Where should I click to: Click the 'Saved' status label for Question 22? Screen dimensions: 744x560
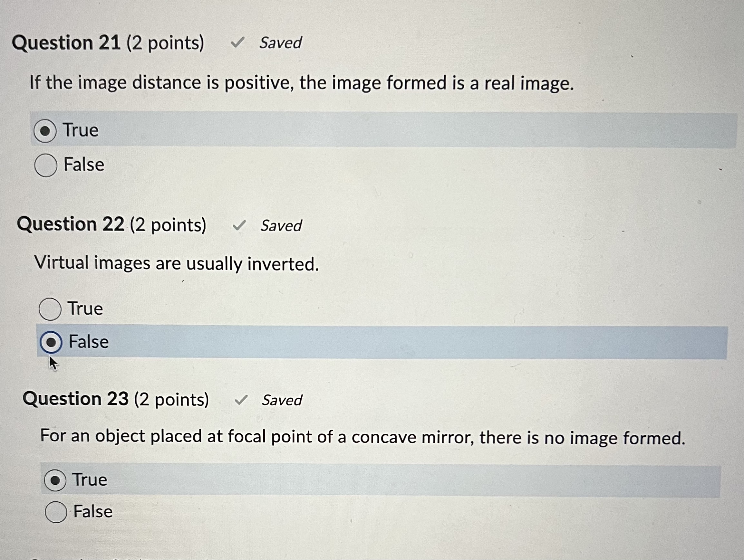[282, 226]
